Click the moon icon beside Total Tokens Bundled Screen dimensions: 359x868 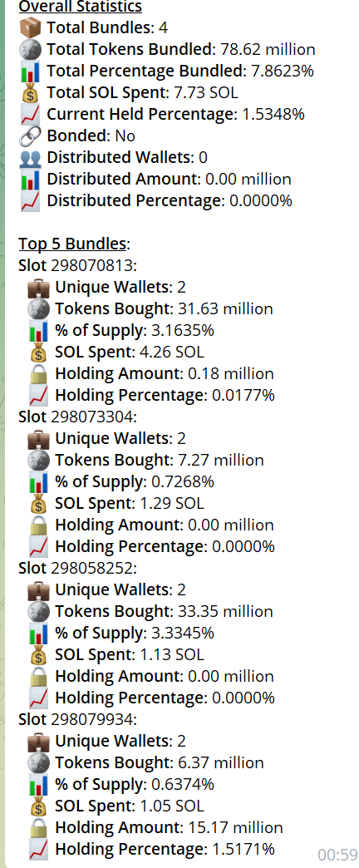pyautogui.click(x=29, y=50)
